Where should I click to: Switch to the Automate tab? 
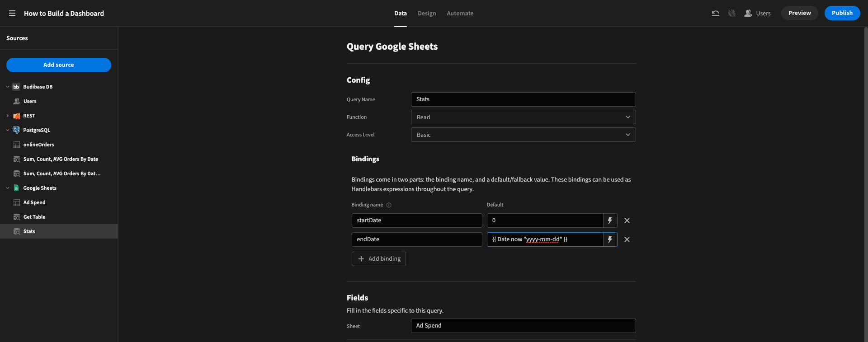click(x=460, y=13)
